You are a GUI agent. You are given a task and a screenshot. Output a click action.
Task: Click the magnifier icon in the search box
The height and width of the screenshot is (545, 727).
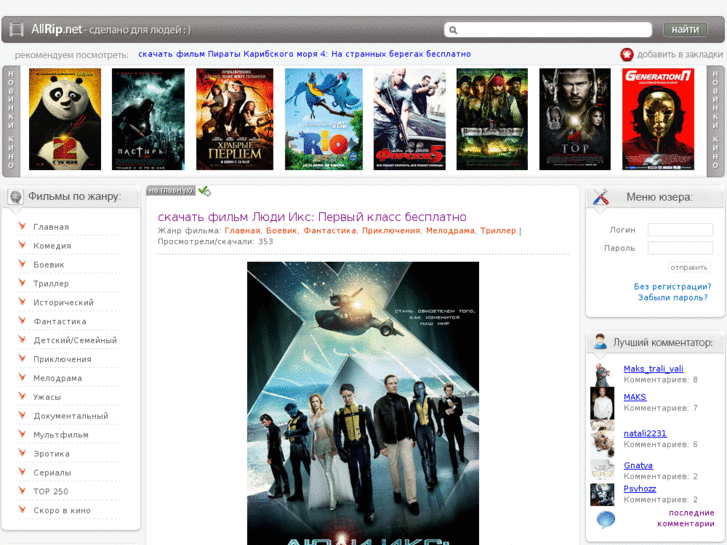pos(453,30)
